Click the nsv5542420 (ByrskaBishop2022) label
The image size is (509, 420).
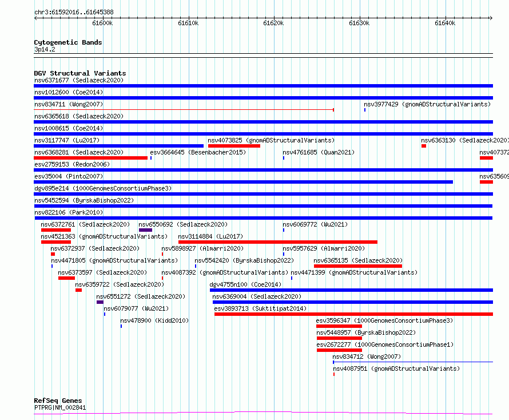coord(244,260)
